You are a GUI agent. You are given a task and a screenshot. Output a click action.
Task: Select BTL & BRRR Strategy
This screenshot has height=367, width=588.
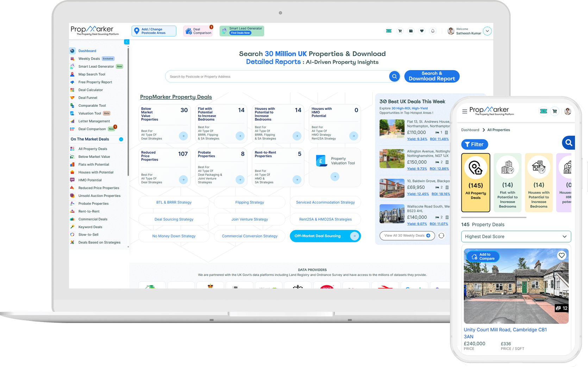click(x=174, y=202)
